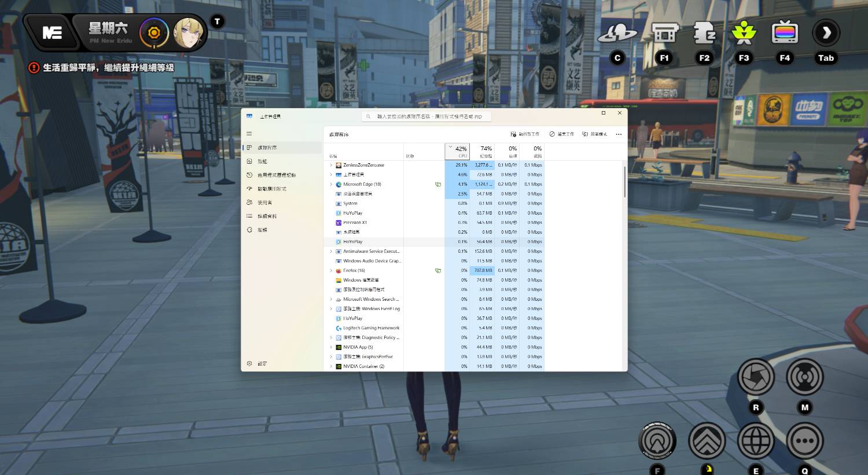The height and width of the screenshot is (475, 868).
Task: Open the TV icon labeled F4
Action: (785, 34)
